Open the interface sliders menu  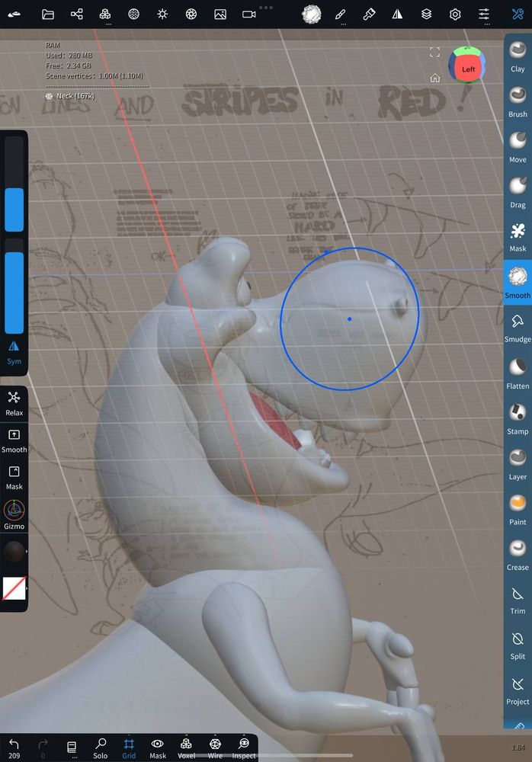pos(484,14)
